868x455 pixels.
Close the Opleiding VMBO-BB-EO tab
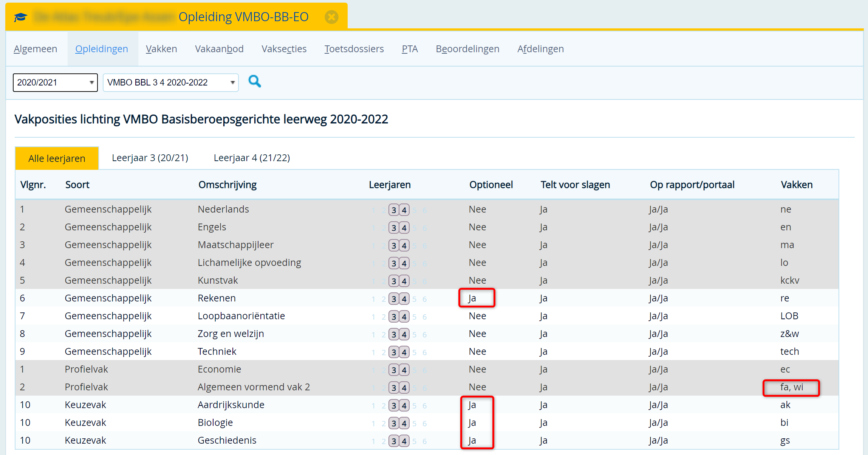pos(331,17)
